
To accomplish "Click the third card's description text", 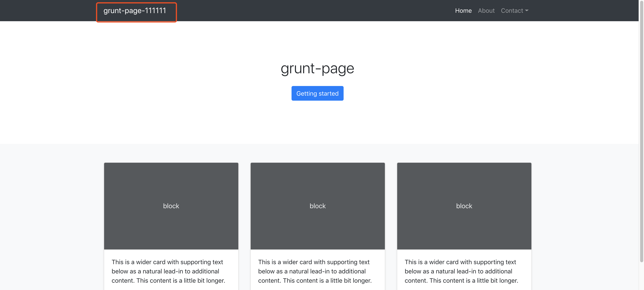I will [461, 271].
